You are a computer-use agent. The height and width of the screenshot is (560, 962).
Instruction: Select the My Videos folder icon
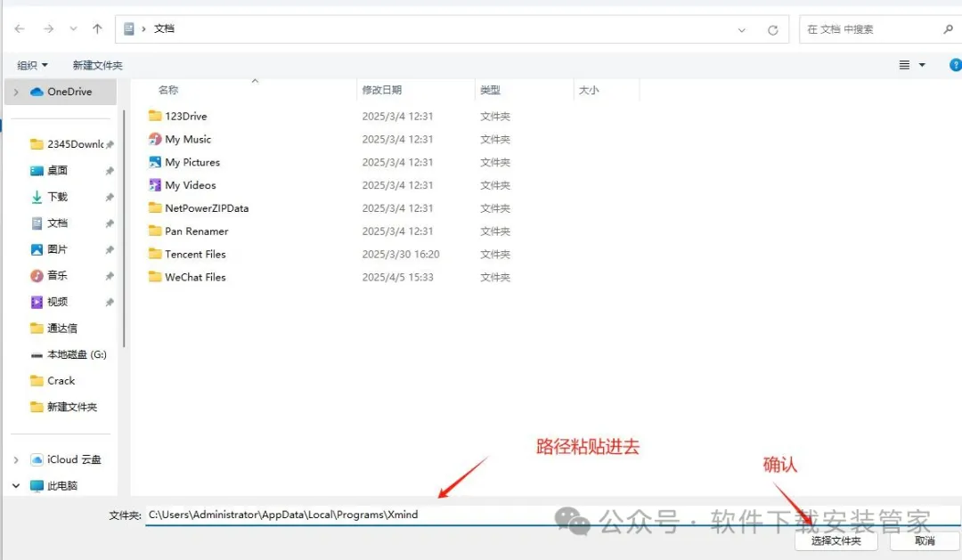155,184
